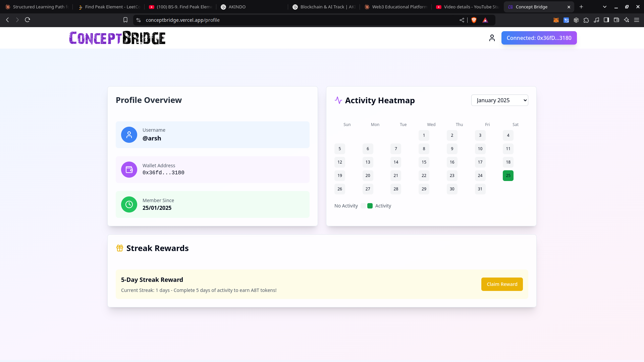Click the share icon in address bar
Image resolution: width=644 pixels, height=362 pixels.
(462, 20)
